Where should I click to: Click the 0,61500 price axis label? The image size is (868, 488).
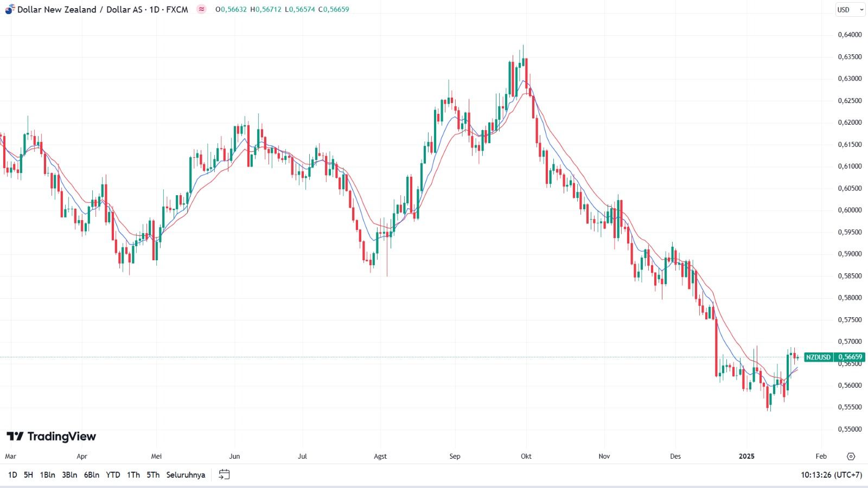[x=850, y=144]
